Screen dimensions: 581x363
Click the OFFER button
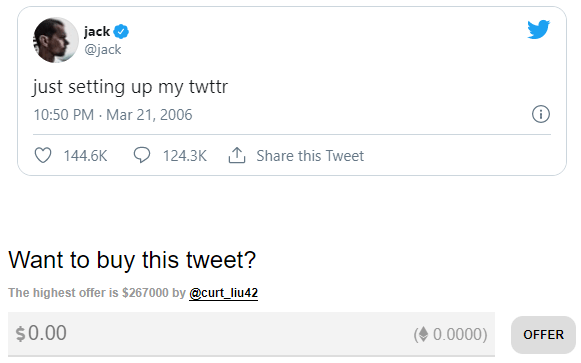pyautogui.click(x=543, y=335)
